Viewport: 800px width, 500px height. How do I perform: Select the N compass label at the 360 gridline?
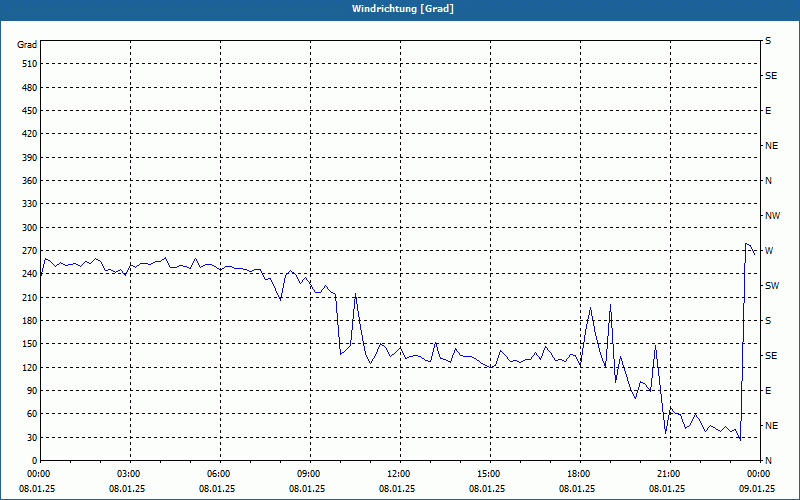click(768, 181)
